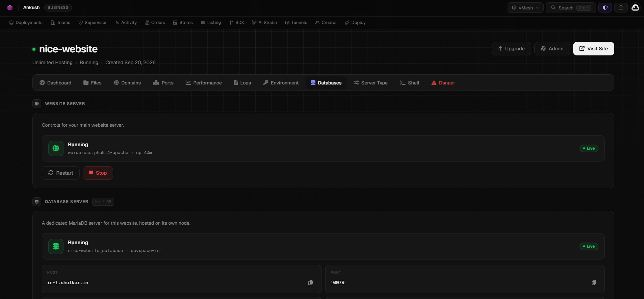
Task: Open the Deployments nav item
Action: coord(26,23)
